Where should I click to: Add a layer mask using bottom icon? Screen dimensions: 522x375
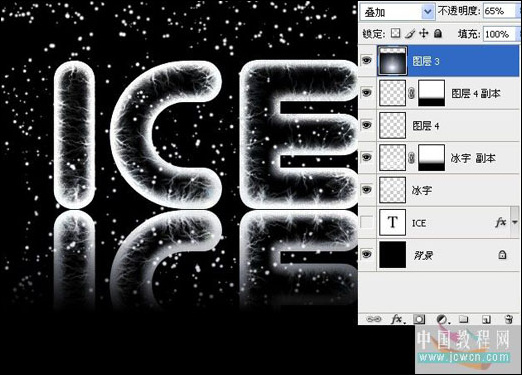419,319
